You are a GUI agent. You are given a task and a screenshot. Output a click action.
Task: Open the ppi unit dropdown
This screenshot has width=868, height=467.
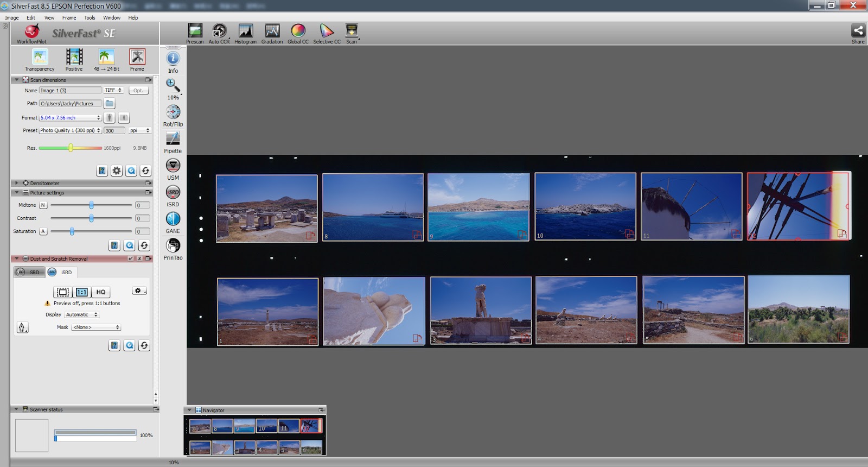(x=139, y=130)
